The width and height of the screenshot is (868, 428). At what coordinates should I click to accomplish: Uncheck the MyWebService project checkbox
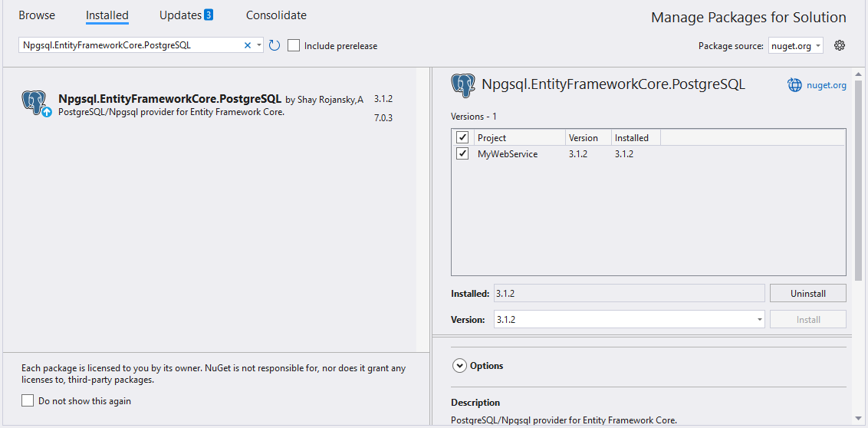[x=462, y=154]
